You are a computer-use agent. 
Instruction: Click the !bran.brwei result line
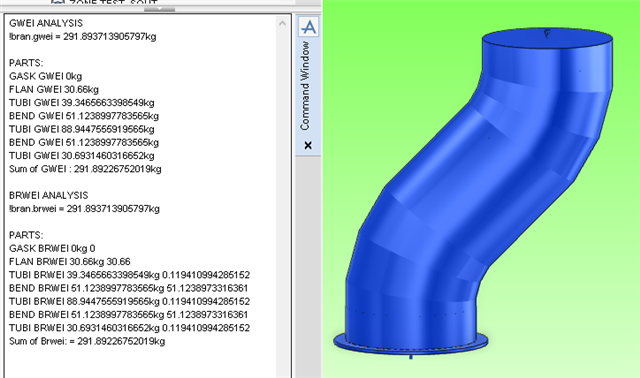84,209
